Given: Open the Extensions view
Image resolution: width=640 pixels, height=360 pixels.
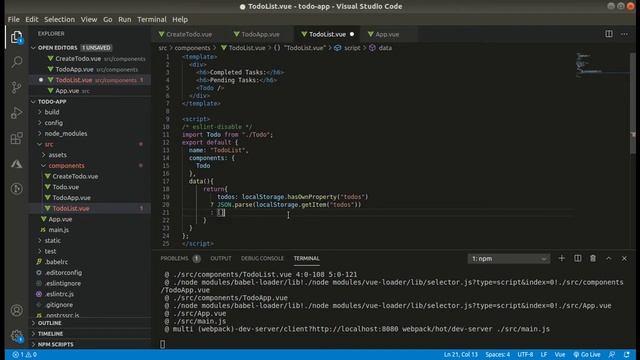Looking at the screenshot, I should tap(16, 138).
